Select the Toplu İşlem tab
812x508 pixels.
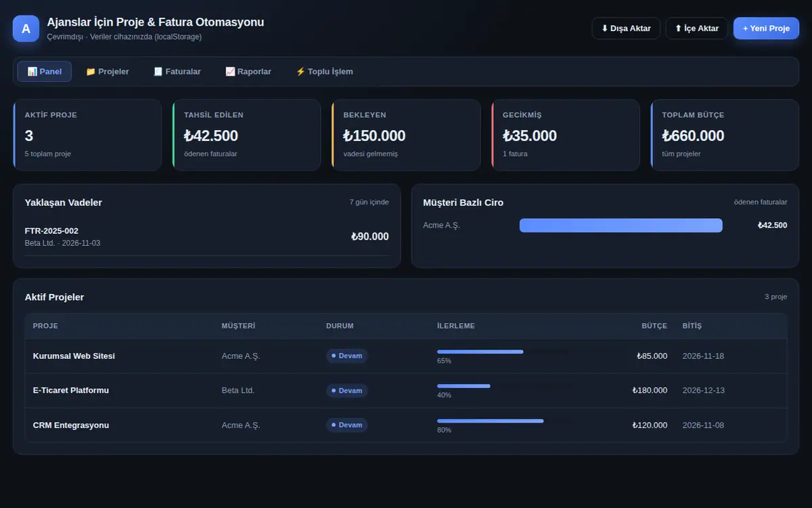tap(324, 71)
